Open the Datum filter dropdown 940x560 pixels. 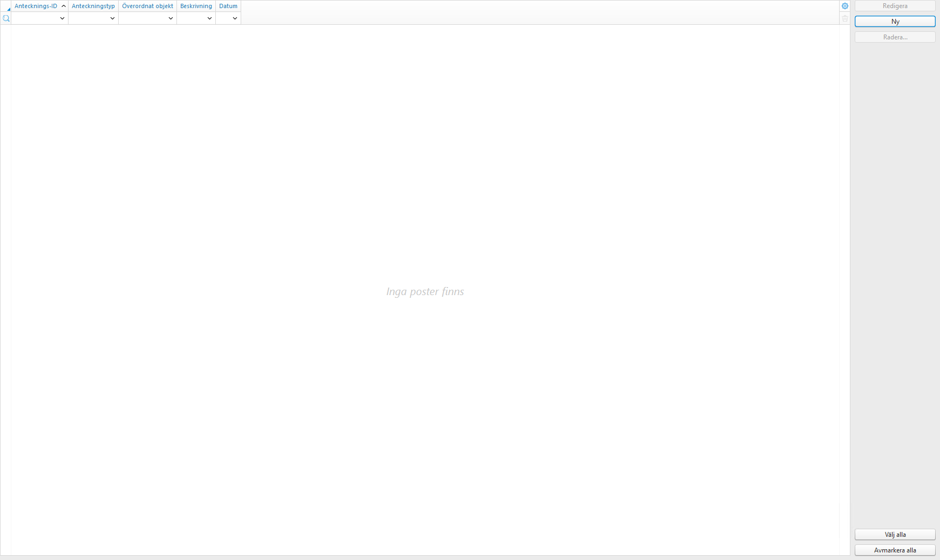tap(235, 18)
